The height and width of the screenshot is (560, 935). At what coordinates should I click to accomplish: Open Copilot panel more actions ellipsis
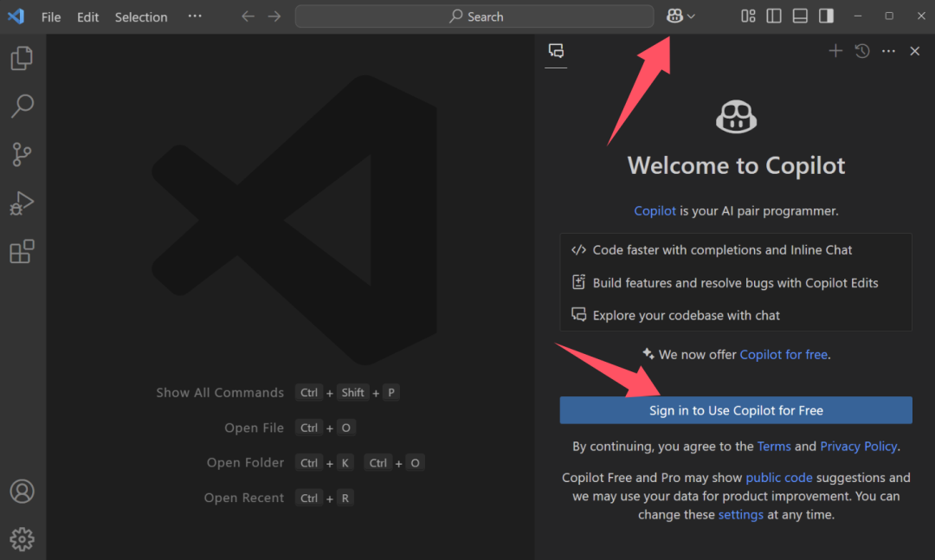pos(888,51)
